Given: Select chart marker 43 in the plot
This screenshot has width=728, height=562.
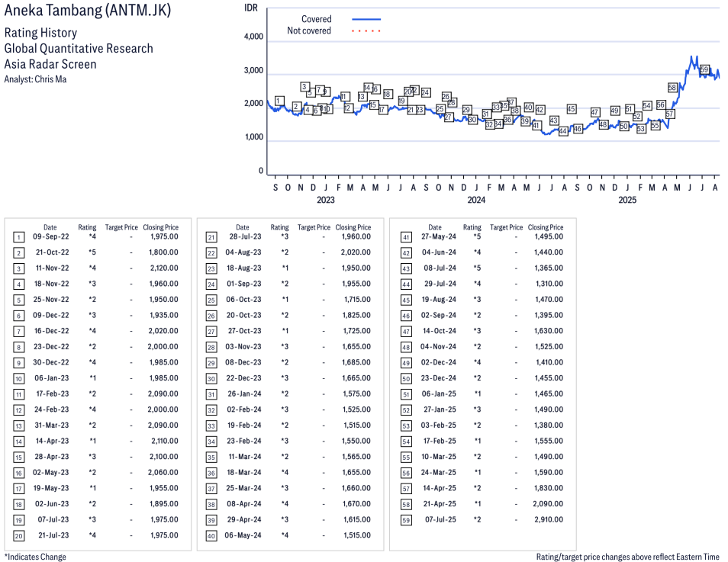Looking at the screenshot, I should pyautogui.click(x=554, y=120).
